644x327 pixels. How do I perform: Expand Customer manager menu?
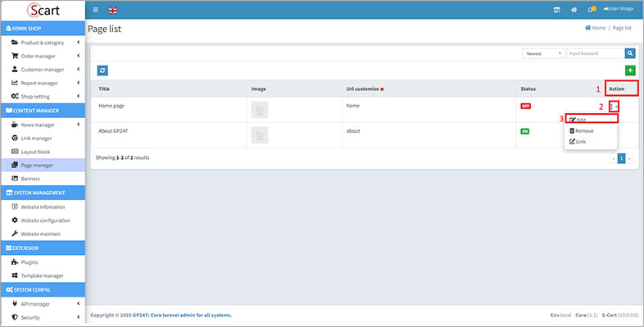click(x=43, y=70)
